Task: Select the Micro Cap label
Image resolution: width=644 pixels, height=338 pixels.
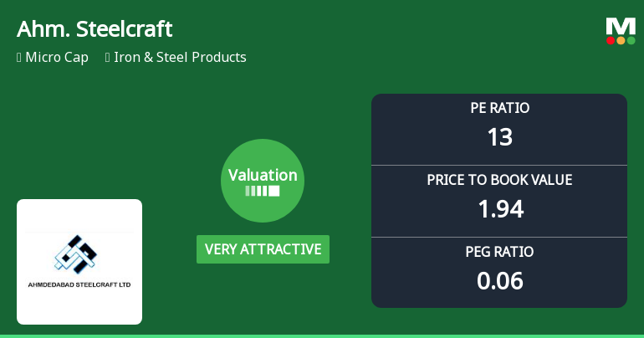Action: click(57, 58)
